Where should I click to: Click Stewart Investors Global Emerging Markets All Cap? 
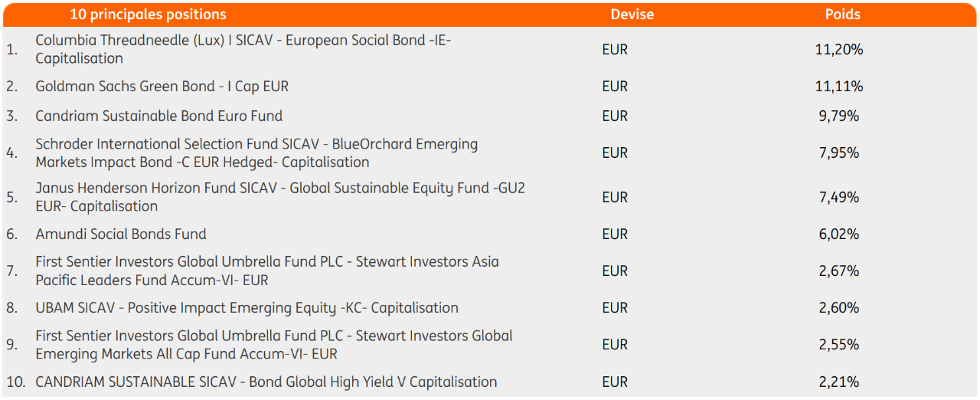[274, 345]
